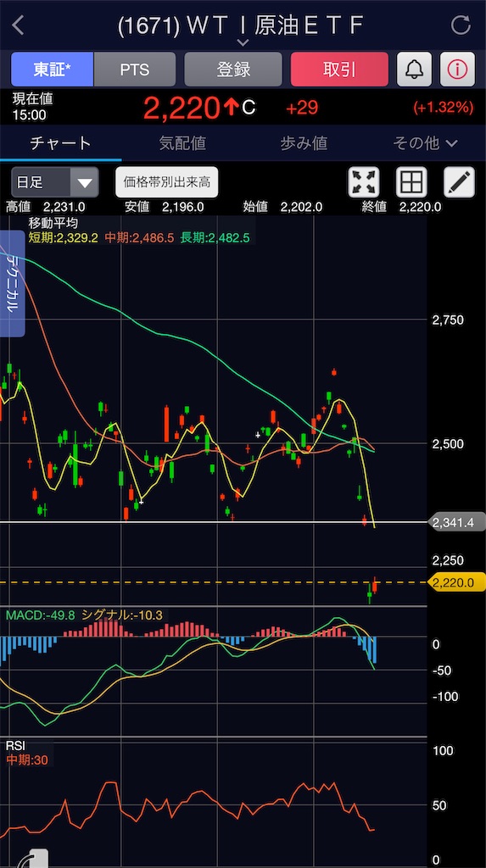Switch to PTS market
This screenshot has width=486, height=868.
click(135, 70)
